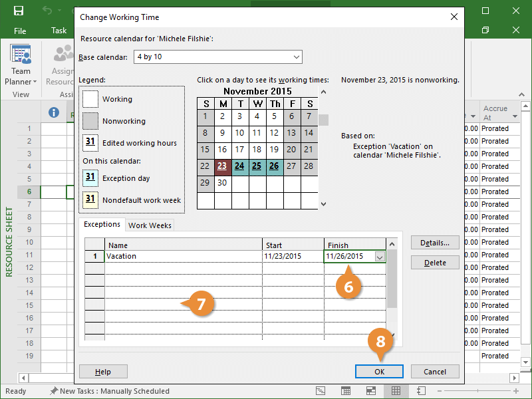
Task: Click the Save icon in the title bar
Action: (x=19, y=11)
